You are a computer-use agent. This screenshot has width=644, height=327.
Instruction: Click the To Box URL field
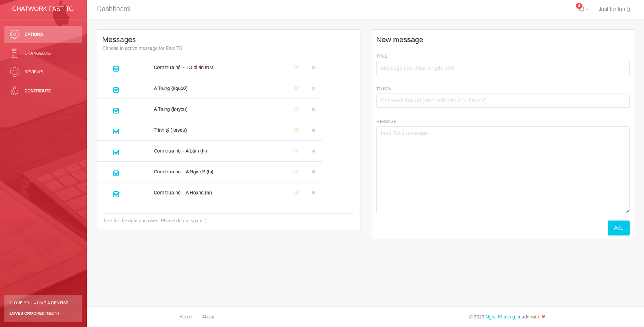502,101
